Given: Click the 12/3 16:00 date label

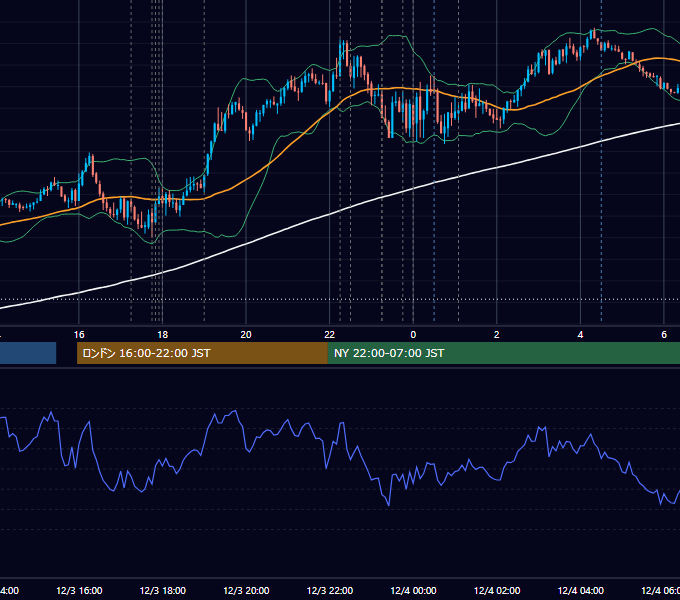Looking at the screenshot, I should point(79,591).
